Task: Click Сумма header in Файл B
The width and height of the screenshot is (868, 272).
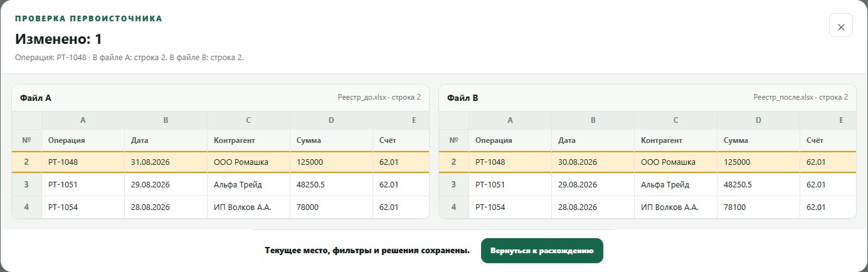Action: click(759, 140)
